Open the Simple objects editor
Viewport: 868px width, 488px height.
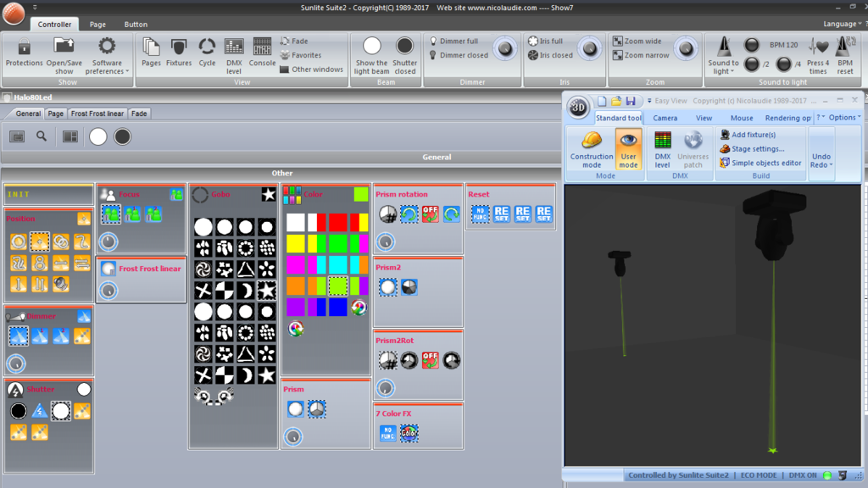[760, 163]
